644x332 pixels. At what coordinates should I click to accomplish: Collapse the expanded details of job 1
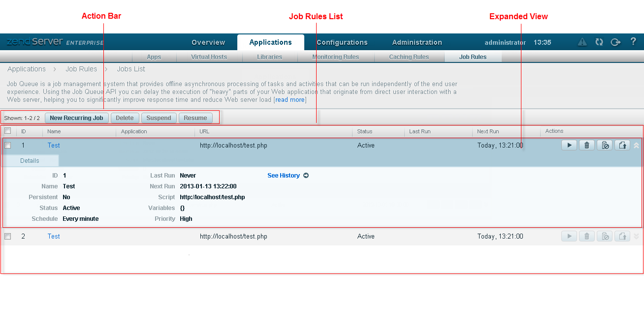click(636, 145)
